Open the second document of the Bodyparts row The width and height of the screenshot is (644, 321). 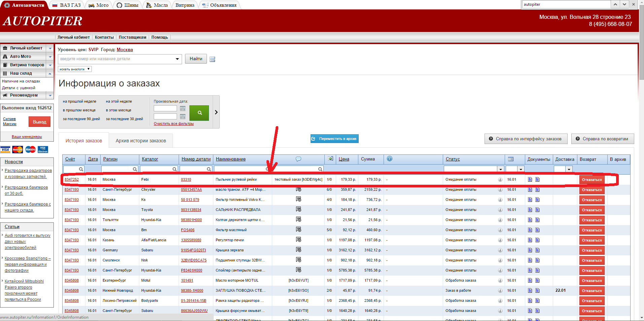coord(537,300)
